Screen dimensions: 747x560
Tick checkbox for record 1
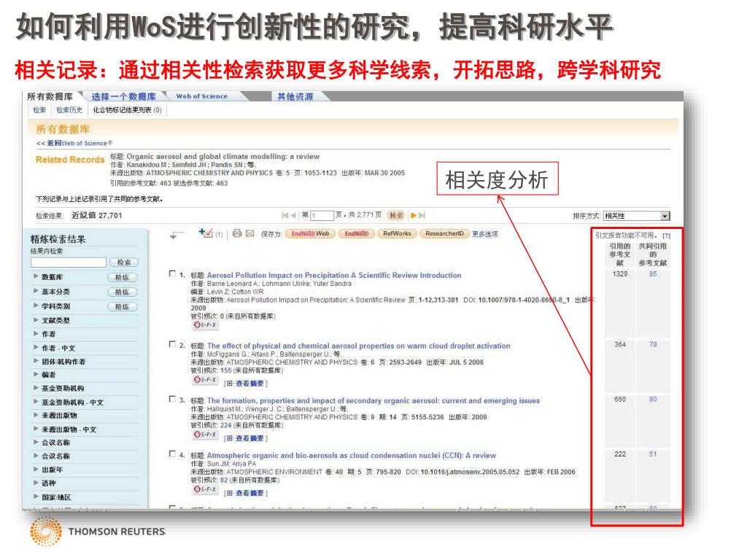pos(172,274)
